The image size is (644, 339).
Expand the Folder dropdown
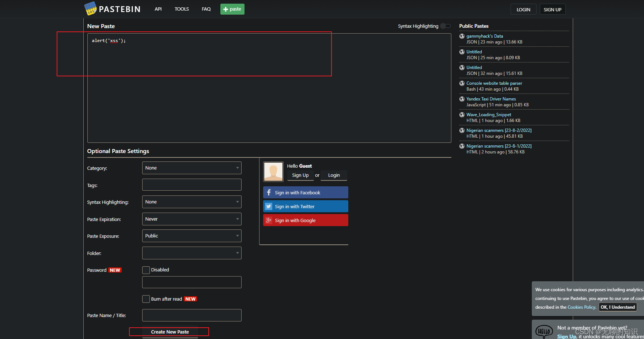coord(192,253)
